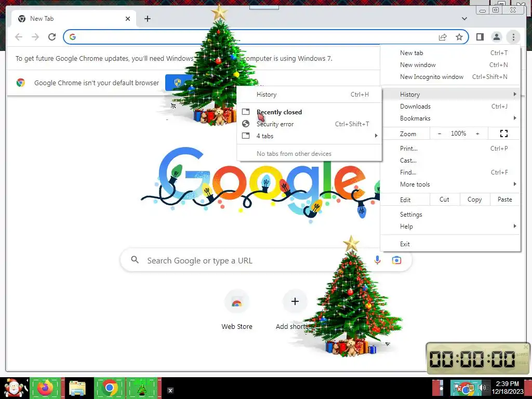The width and height of the screenshot is (532, 399).
Task: Open the file explorer taskbar icon
Action: tap(77, 388)
